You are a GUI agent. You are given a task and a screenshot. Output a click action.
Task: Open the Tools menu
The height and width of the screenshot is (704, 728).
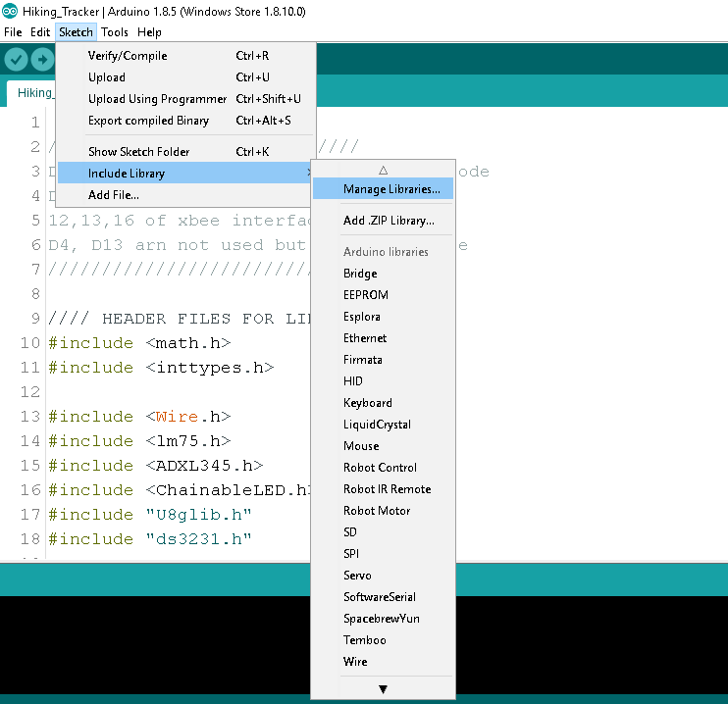click(115, 32)
